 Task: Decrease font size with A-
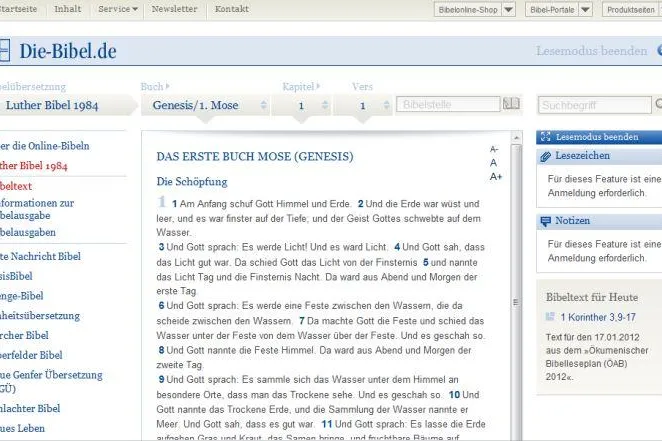coord(494,149)
